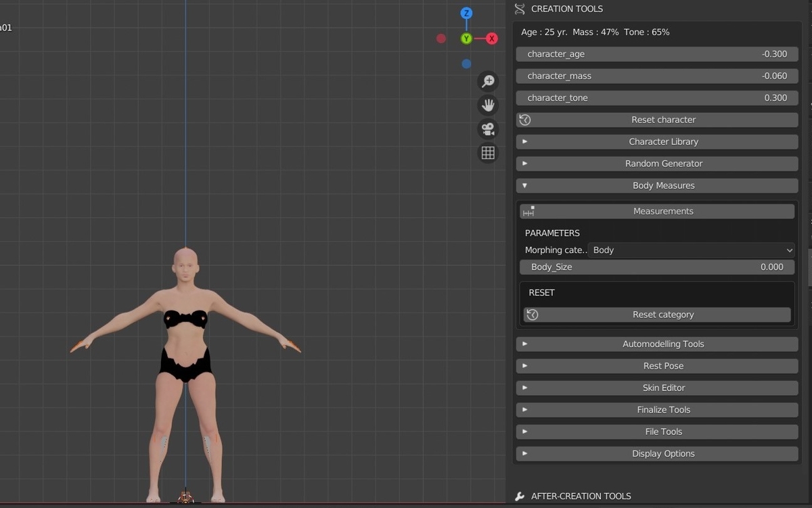812x508 pixels.
Task: Open the Morphing category Body dropdown
Action: point(691,250)
